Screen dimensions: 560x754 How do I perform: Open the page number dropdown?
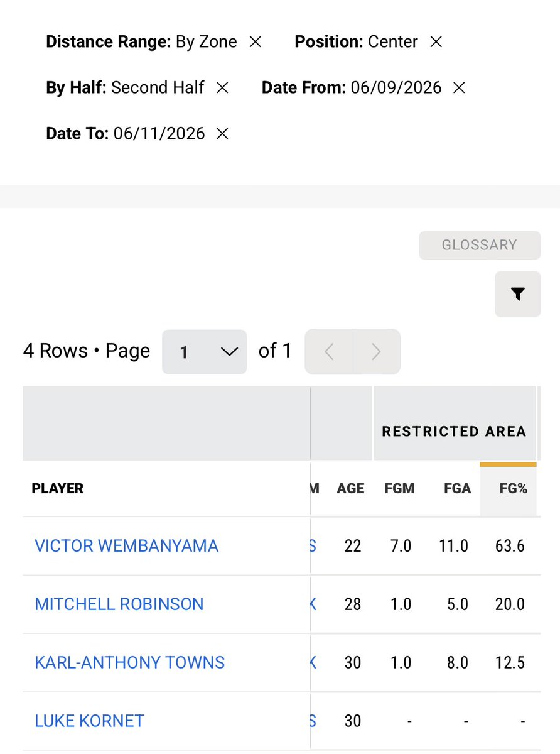[x=205, y=352]
